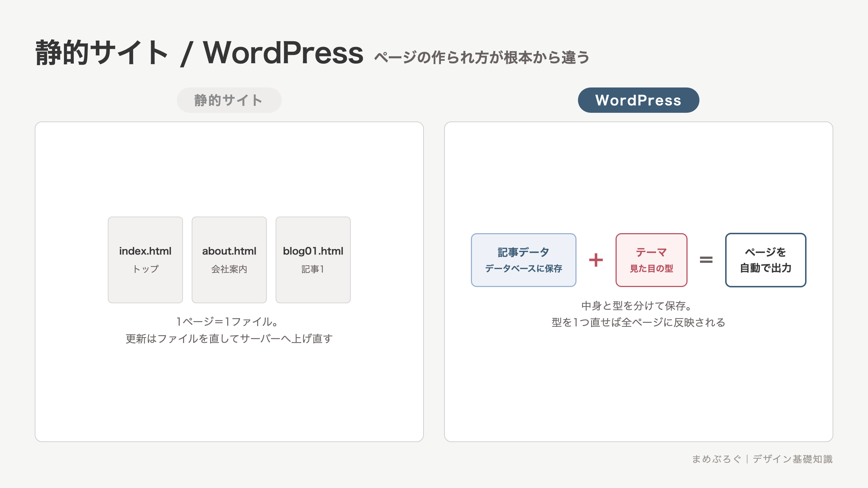Click the 静的サイト pill label
Viewport: 868px width, 488px height.
click(x=229, y=100)
